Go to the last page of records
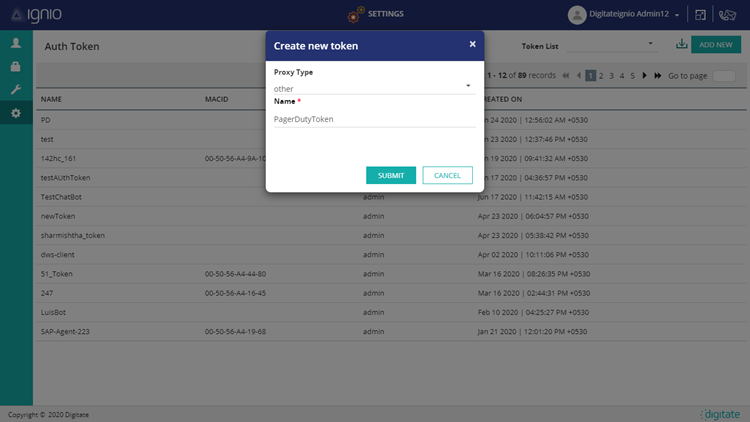 [658, 75]
